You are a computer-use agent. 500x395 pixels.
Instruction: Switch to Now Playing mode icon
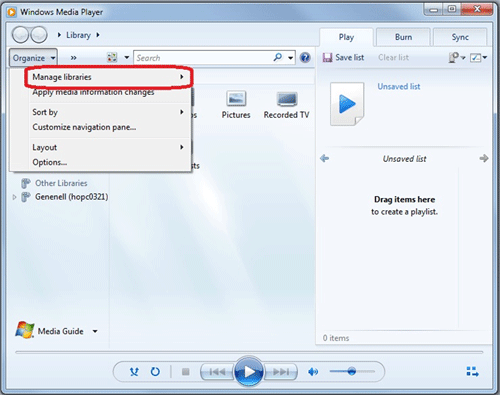pyautogui.click(x=473, y=371)
